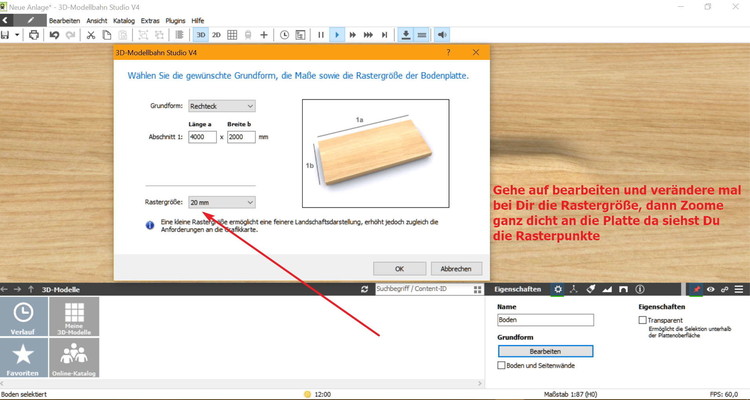The width and height of the screenshot is (750, 400).
Task: Enable the Boden und Seitenwände checkbox
Action: (501, 365)
